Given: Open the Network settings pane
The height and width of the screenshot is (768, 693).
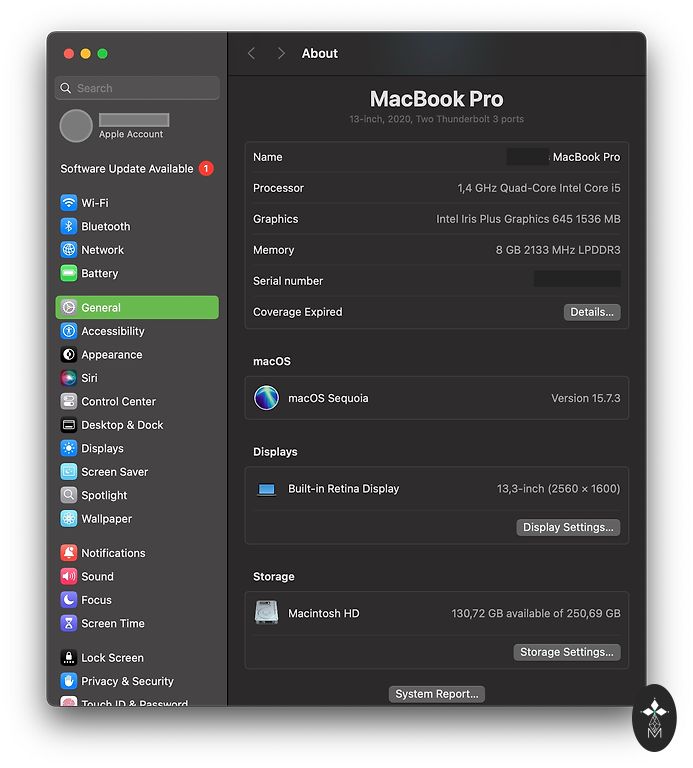Looking at the screenshot, I should pyautogui.click(x=102, y=250).
